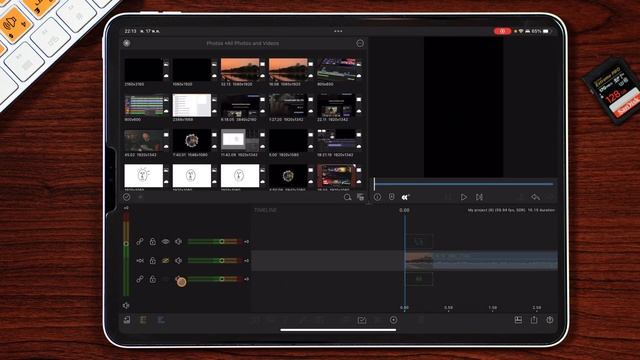Select the black clip labeled 5.00 1920x1080
The width and height of the screenshot is (640, 360).
[288, 141]
